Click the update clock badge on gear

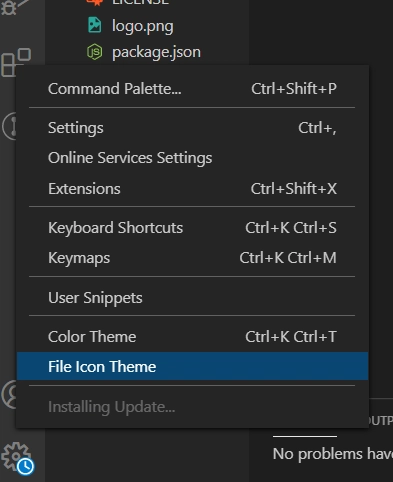25,466
